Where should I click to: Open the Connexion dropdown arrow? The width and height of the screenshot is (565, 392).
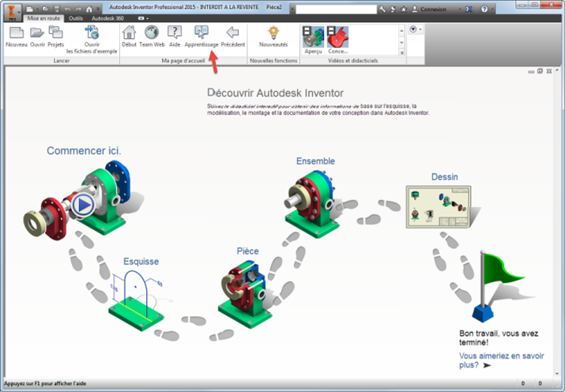click(x=460, y=9)
